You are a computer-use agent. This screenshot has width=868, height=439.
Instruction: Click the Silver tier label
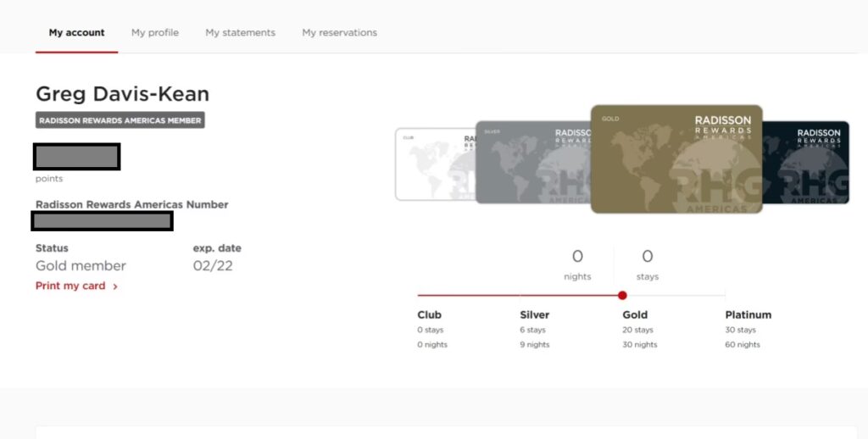534,315
